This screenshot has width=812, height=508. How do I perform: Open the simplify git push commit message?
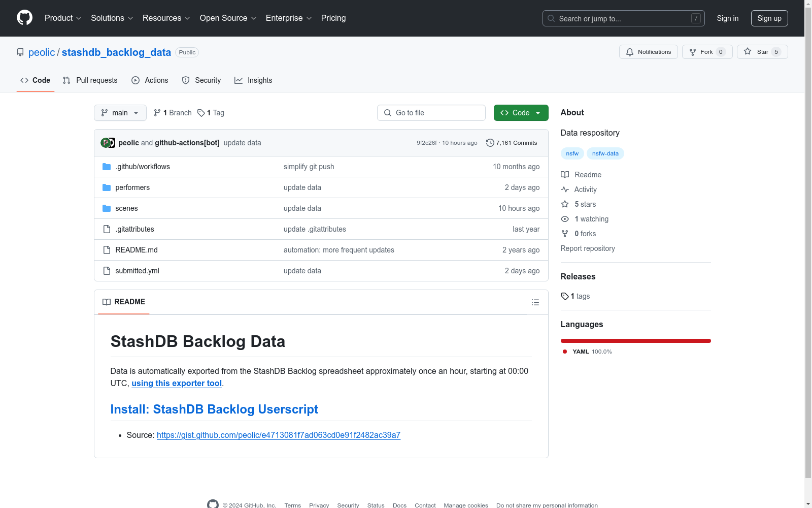(309, 167)
